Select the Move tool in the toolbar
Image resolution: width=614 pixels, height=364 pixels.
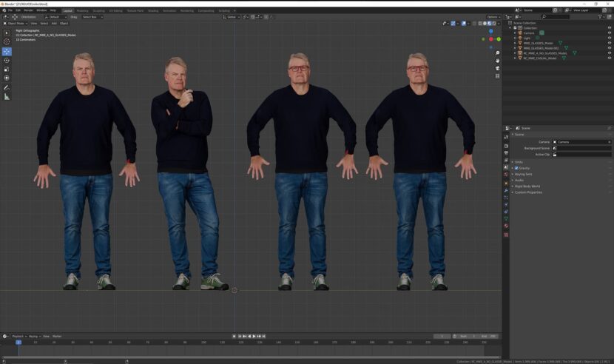(7, 52)
